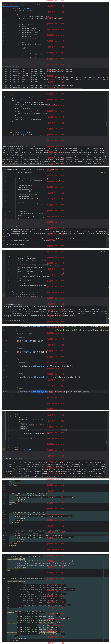Click gutter mapper icon beside getUserByList(List<Integer> roleList)
The width and height of the screenshot is (111, 644).
click(x=6, y=377)
